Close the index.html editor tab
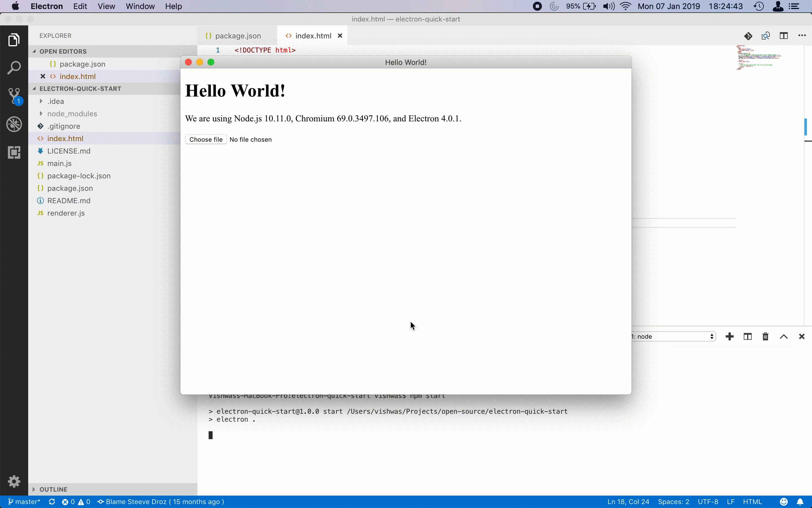This screenshot has height=508, width=812. coord(340,36)
